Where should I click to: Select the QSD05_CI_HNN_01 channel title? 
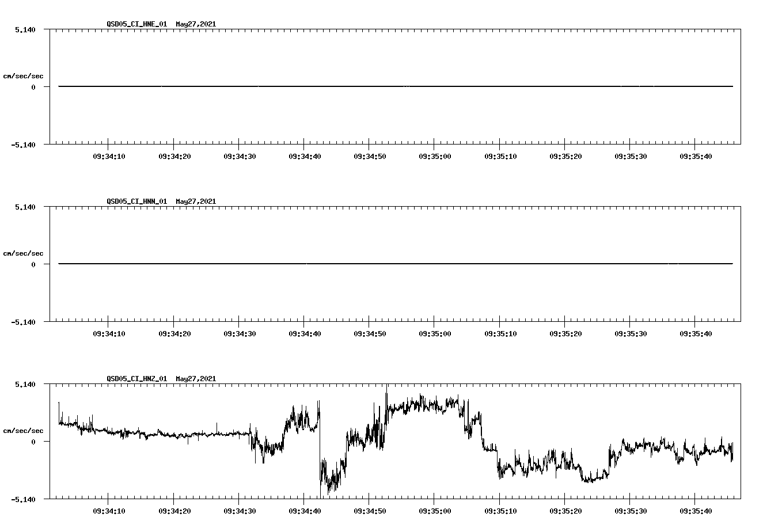click(135, 202)
